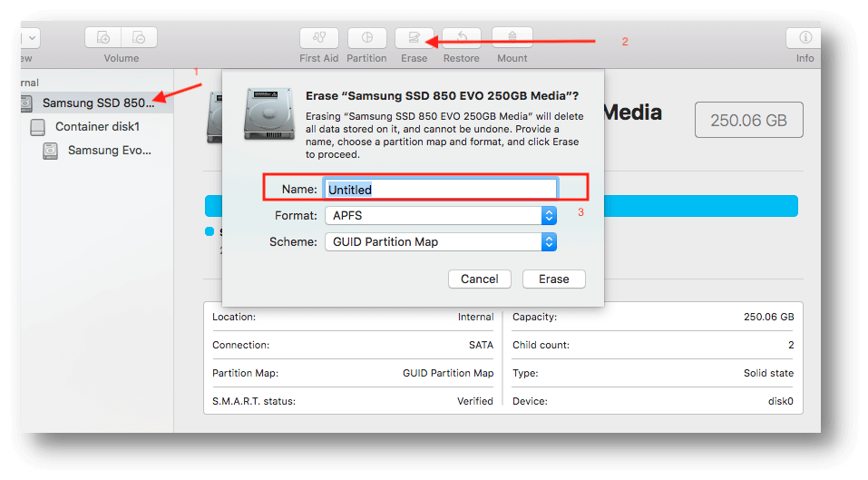Click the First Aid label in toolbar
The height and width of the screenshot is (480, 868).
click(319, 58)
